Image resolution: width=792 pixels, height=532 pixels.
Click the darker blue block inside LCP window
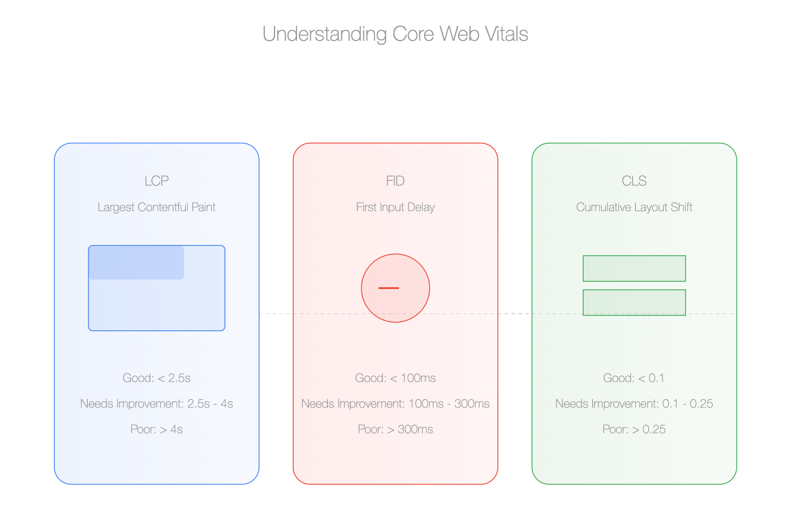pyautogui.click(x=136, y=262)
